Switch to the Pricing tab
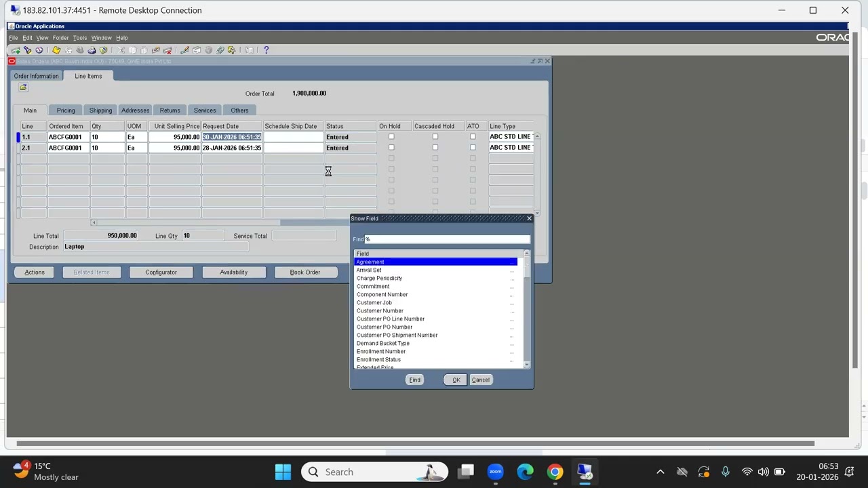Image resolution: width=868 pixels, height=488 pixels. [x=66, y=110]
